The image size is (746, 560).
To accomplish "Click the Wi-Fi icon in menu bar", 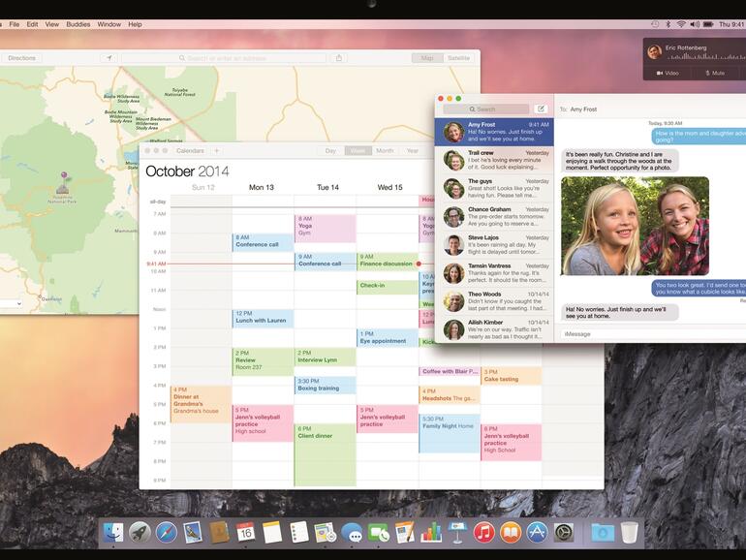I will coord(681,24).
